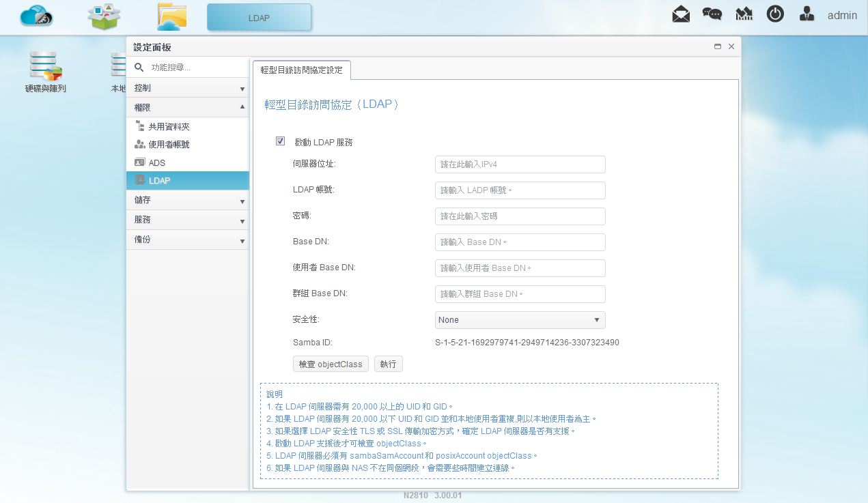Click the 設定面板 window title

tap(152, 47)
